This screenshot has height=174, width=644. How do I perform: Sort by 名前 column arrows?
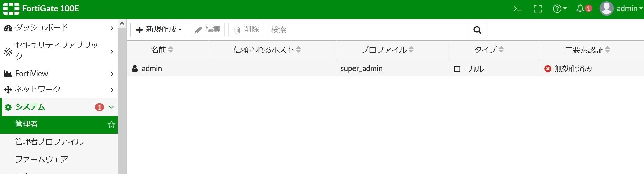click(x=171, y=50)
